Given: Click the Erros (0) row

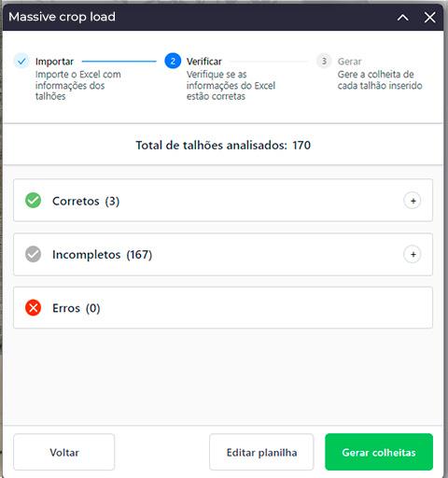Looking at the screenshot, I should pyautogui.click(x=223, y=308).
